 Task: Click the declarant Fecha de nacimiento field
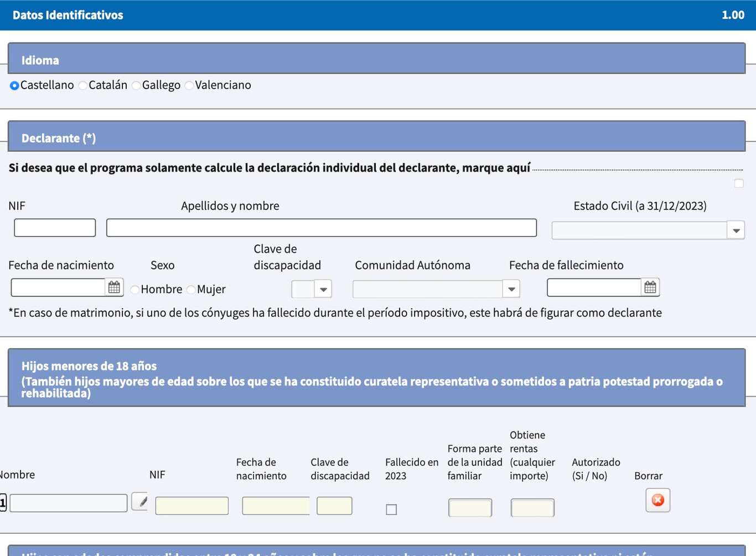[58, 287]
